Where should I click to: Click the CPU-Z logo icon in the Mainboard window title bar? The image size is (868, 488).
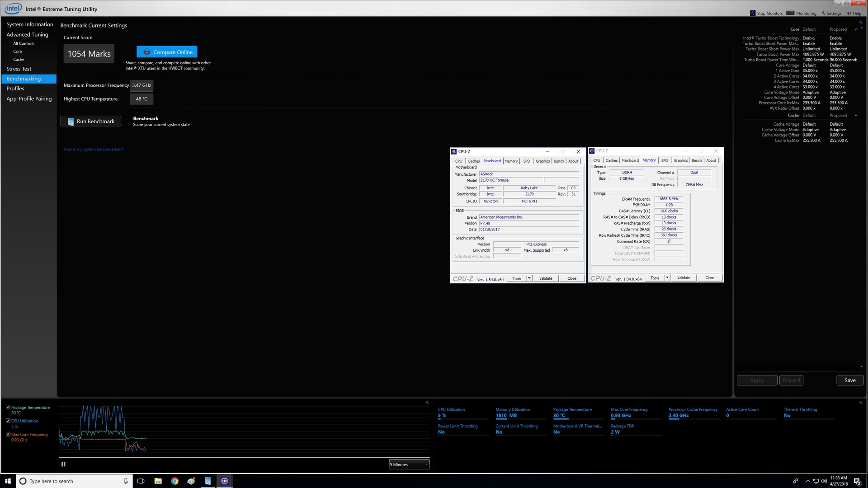click(x=454, y=151)
